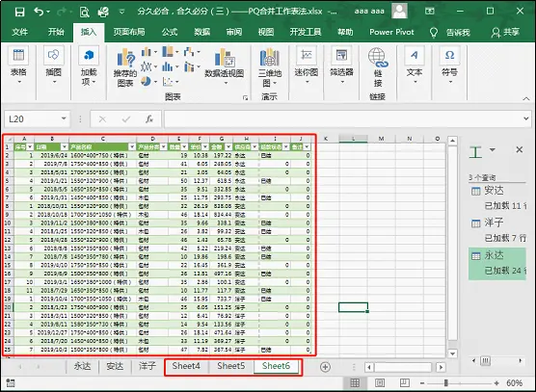This screenshot has height=392, width=536.
Task: Click the Link (链接) globe icon
Action: click(x=378, y=57)
